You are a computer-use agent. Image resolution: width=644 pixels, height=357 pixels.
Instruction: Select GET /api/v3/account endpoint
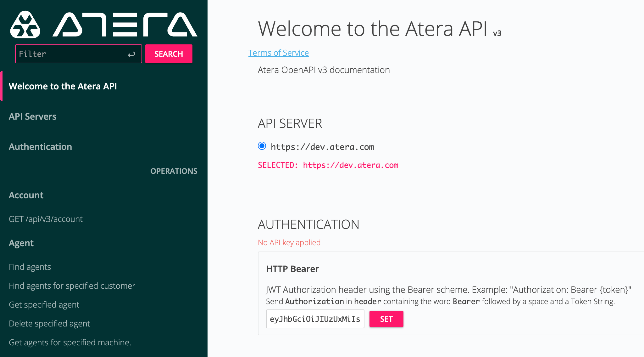[46, 219]
